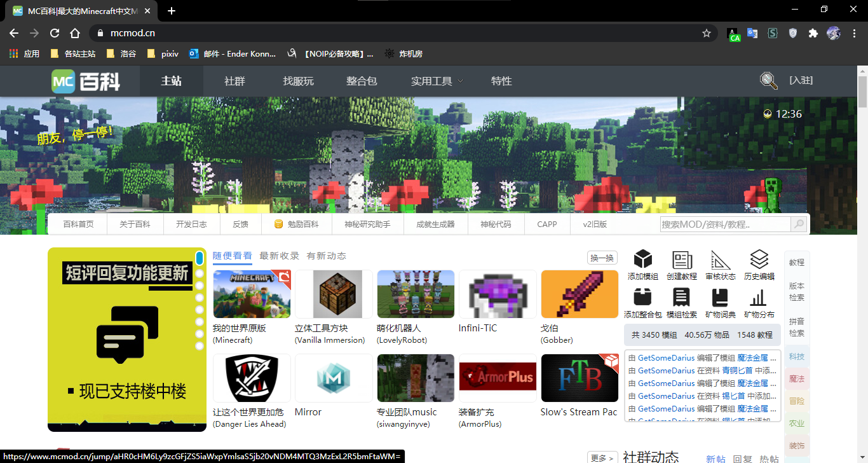
Task: Open the 矿物分布 (Ore Distribution) icon
Action: (759, 300)
